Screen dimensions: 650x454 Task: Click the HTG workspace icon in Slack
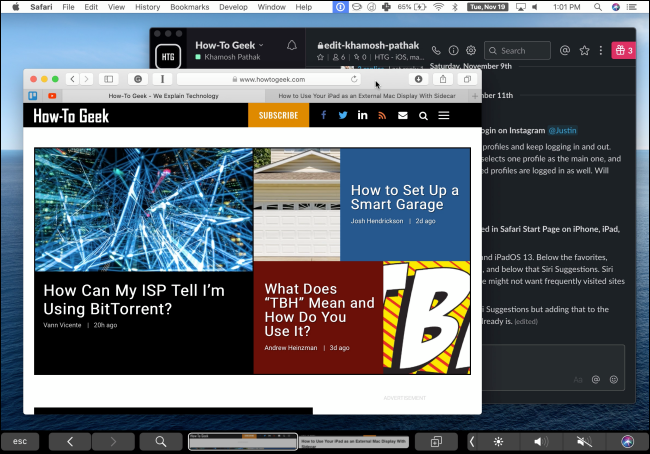pyautogui.click(x=168, y=56)
